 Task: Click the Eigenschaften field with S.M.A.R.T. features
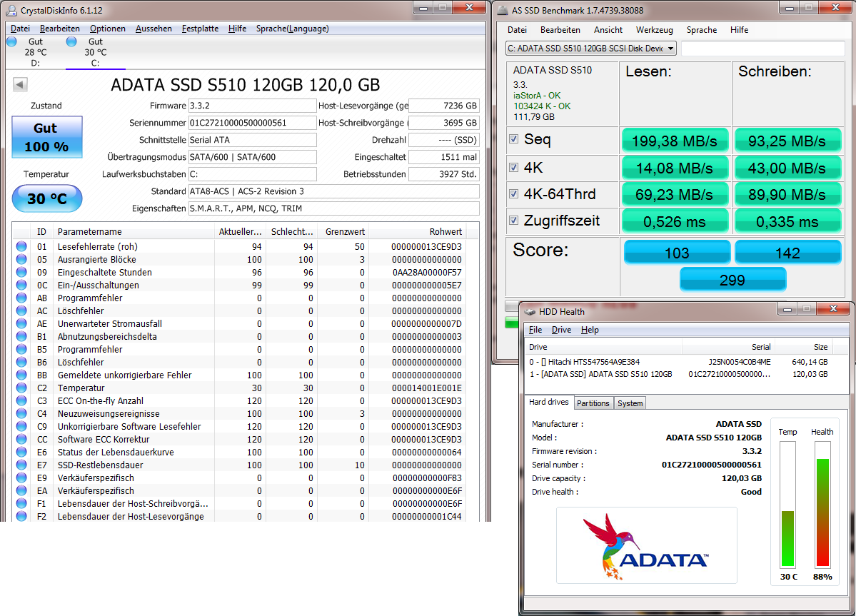[x=333, y=208]
